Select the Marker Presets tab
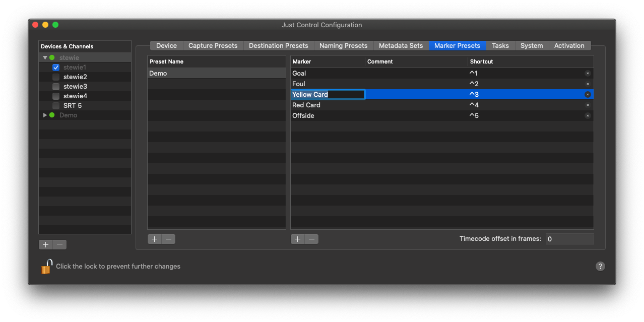644x322 pixels. pos(457,45)
